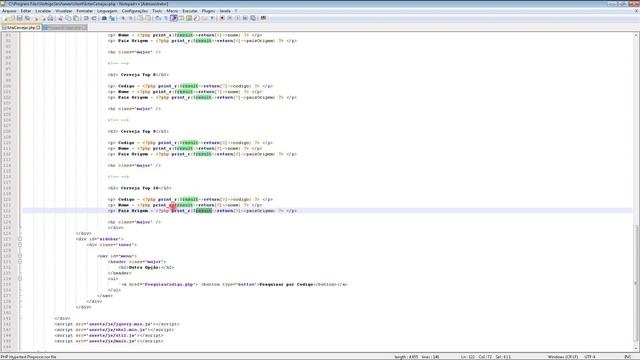The width and height of the screenshot is (640, 360).
Task: Toggle synchronized horizontal scrolling
Action: tap(148, 18)
